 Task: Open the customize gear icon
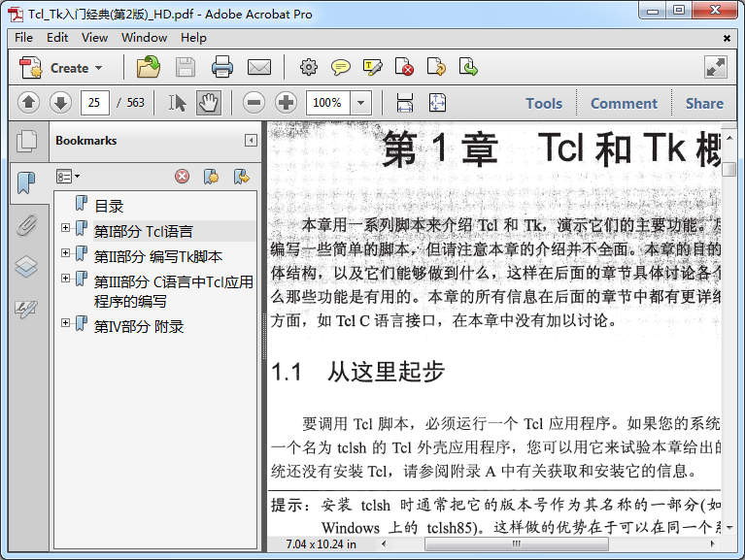[x=308, y=67]
